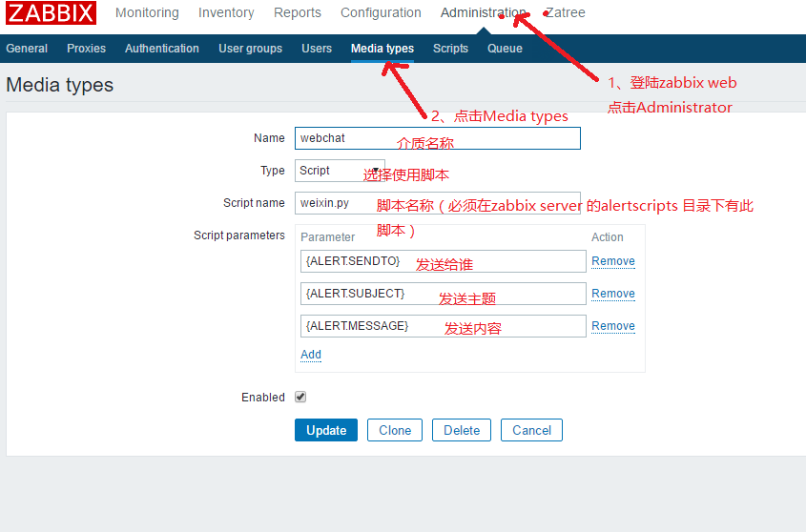Open the Inventory menu
Viewport: 806px width, 532px height.
(226, 12)
